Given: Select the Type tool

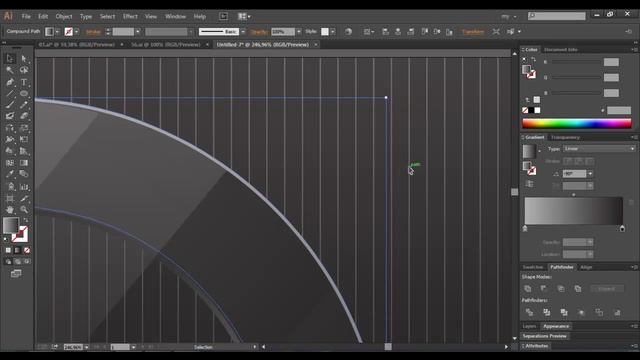Looking at the screenshot, I should tap(24, 82).
